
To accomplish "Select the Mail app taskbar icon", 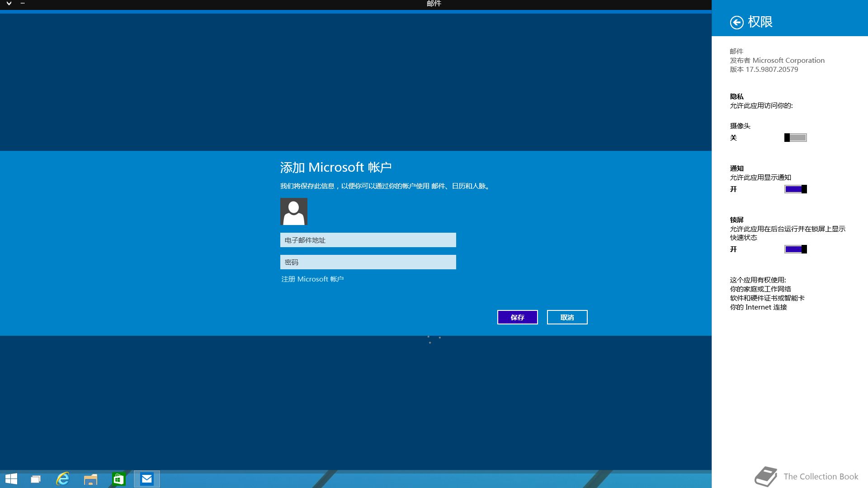I will [147, 479].
